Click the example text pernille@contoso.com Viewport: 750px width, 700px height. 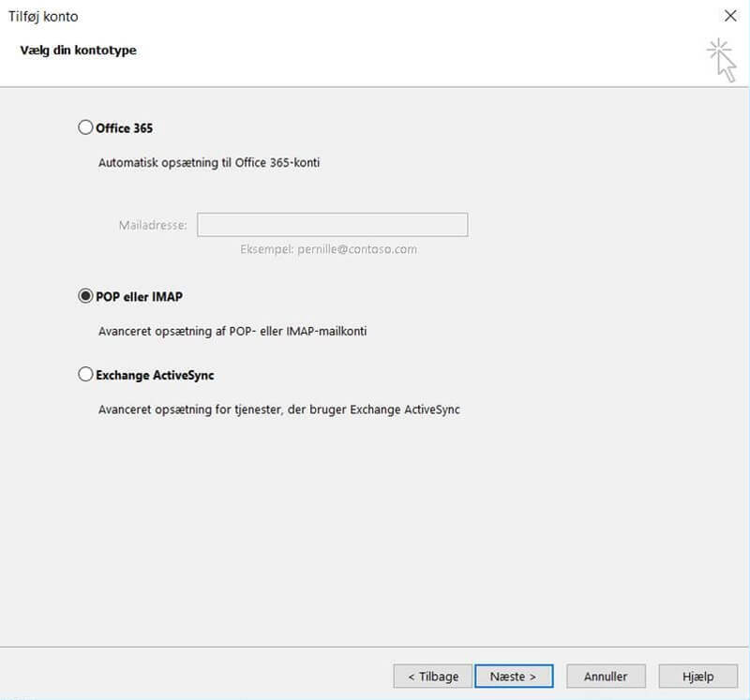coord(327,249)
